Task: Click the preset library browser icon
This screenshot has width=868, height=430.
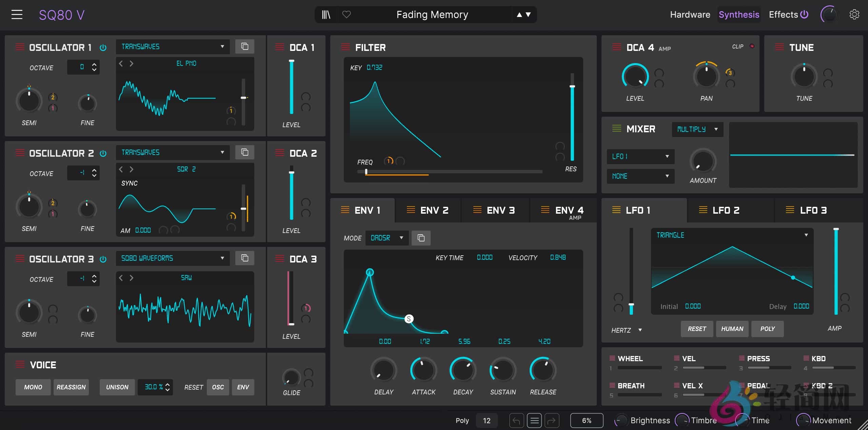Action: pyautogui.click(x=326, y=14)
